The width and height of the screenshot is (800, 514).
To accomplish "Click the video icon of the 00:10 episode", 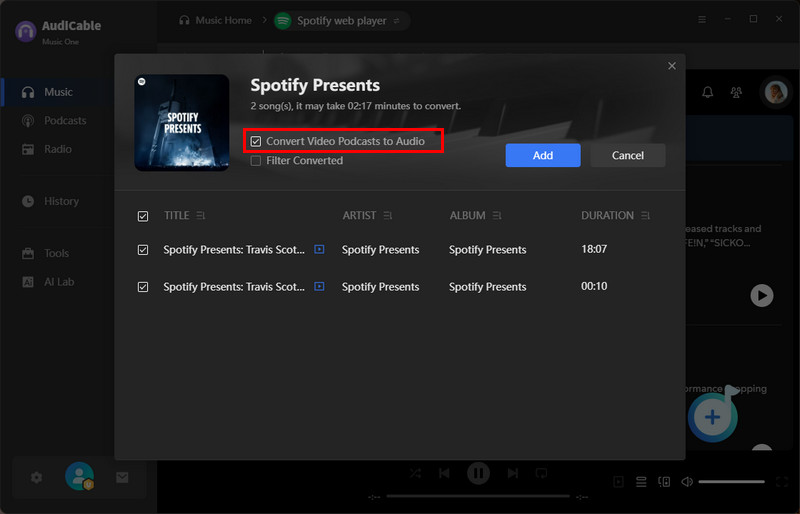I will pos(319,286).
